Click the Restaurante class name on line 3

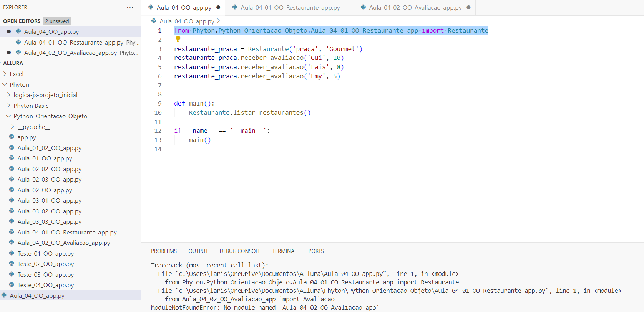(268, 49)
